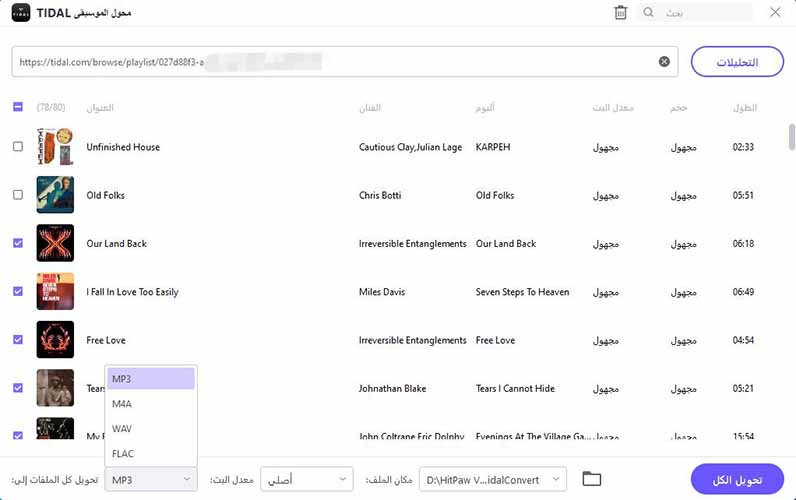Click the Cautious Clay,Julian Lage artist
The height and width of the screenshot is (500, 796).
coord(410,147)
